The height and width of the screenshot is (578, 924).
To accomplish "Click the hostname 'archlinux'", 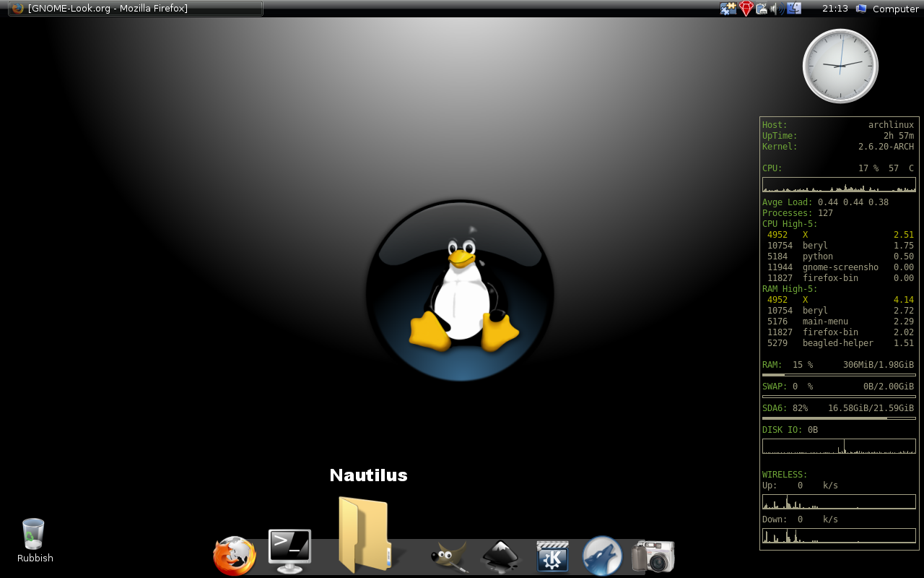I will 891,125.
